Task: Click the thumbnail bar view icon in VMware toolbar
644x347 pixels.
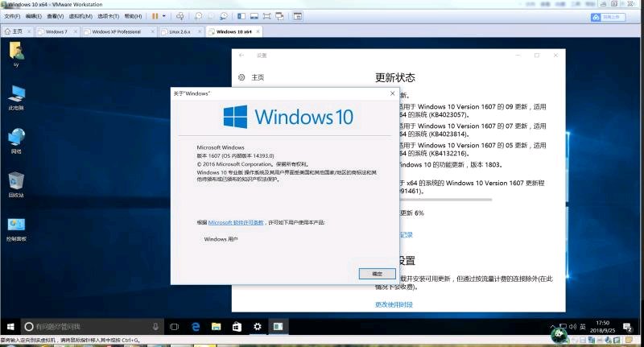Action: point(254,16)
